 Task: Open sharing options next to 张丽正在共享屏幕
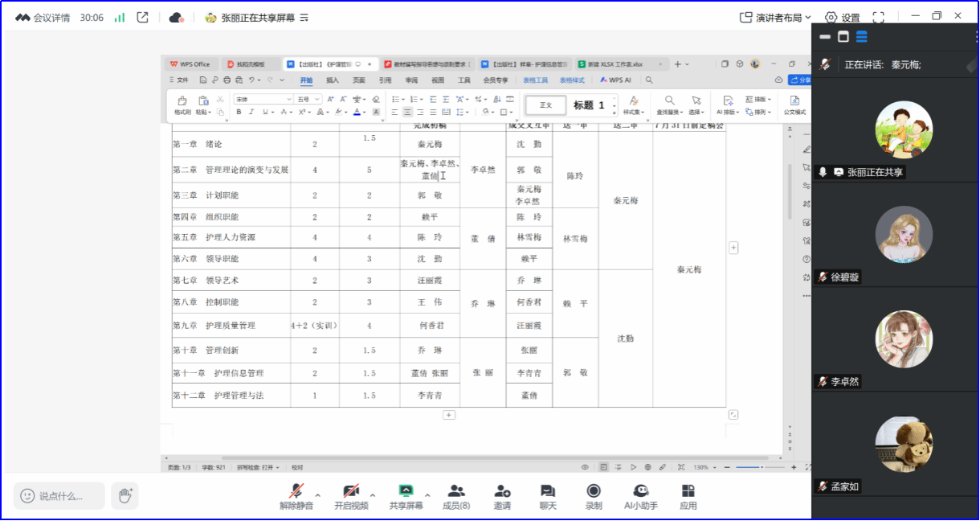304,18
